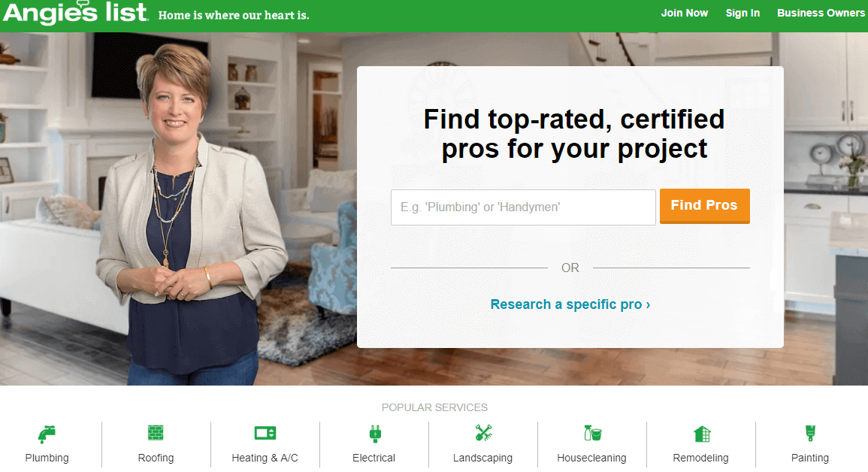
Task: Go to Business Owners section
Action: [821, 13]
